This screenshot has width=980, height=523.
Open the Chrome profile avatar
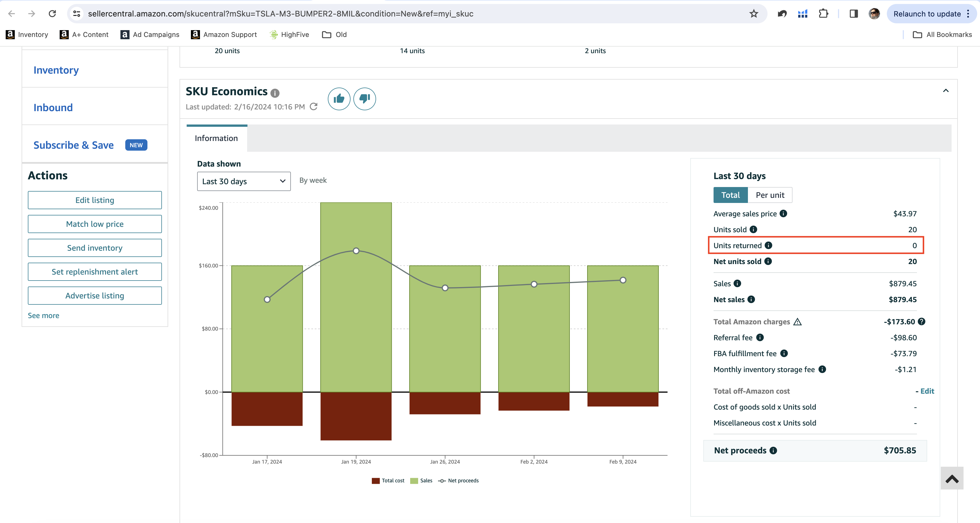[874, 14]
